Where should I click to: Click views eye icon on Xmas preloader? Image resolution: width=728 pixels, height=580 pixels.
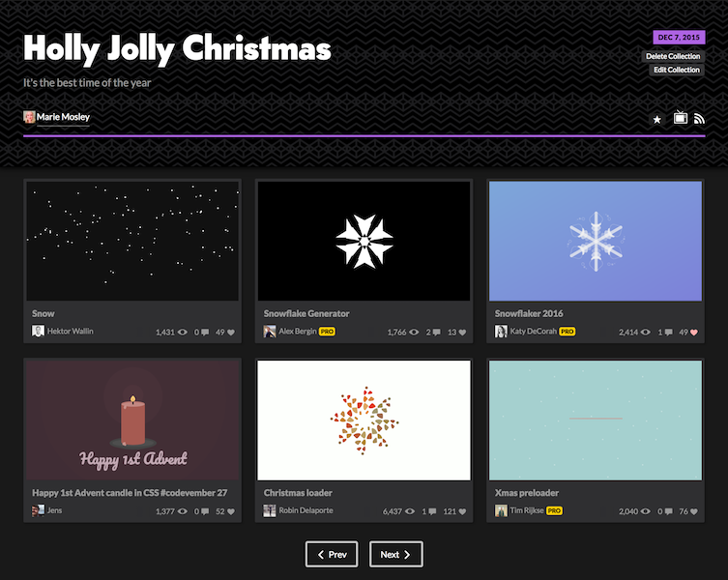click(646, 511)
